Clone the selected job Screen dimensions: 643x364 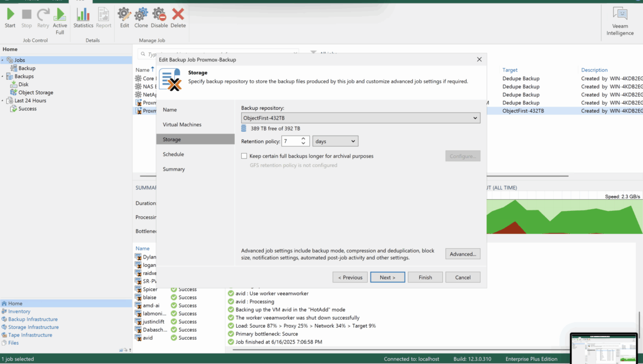[141, 18]
